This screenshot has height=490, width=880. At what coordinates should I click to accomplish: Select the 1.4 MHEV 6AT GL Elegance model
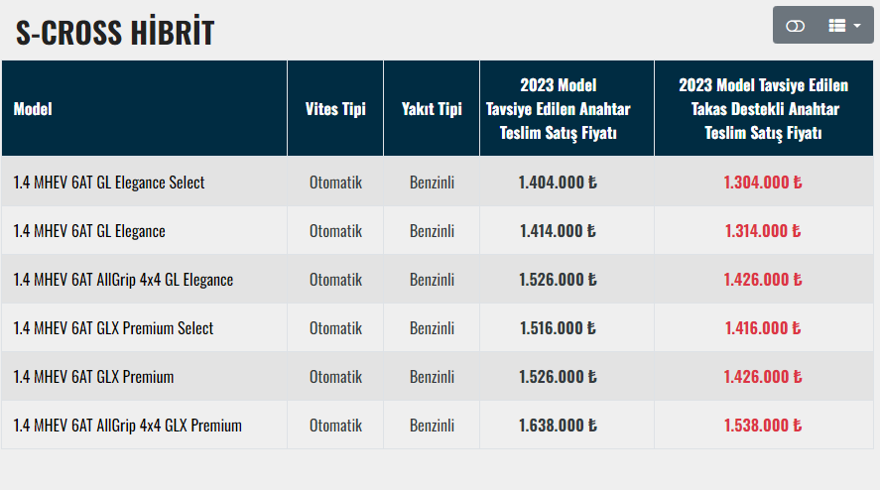(x=89, y=231)
